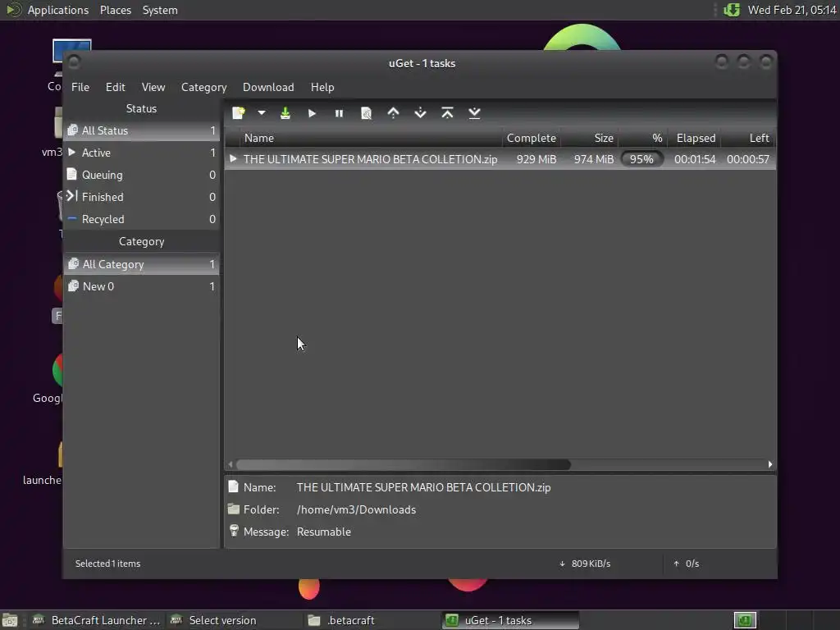Open the Download menu
This screenshot has height=630, width=840.
[x=268, y=87]
